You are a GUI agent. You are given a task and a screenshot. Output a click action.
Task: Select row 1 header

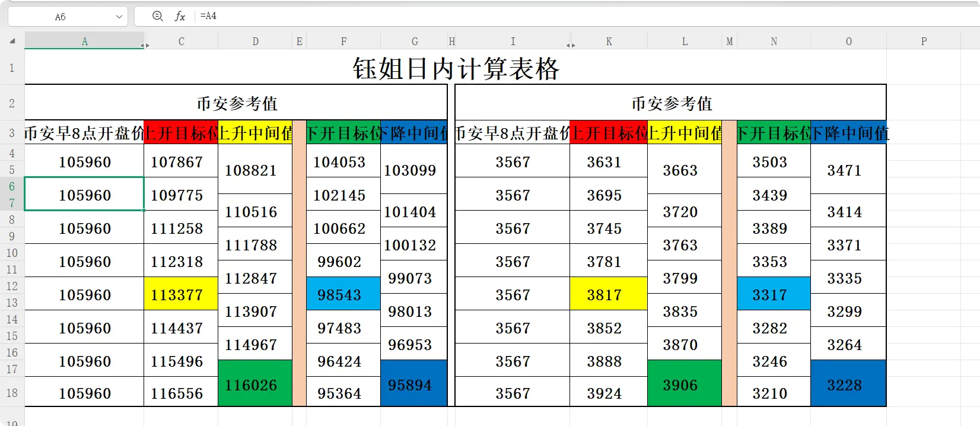click(12, 68)
